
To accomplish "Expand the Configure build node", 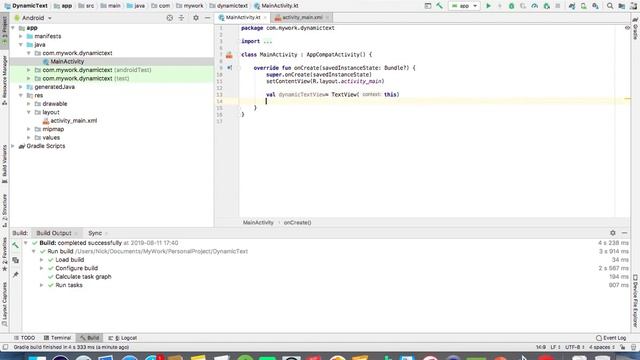I will (x=42, y=268).
